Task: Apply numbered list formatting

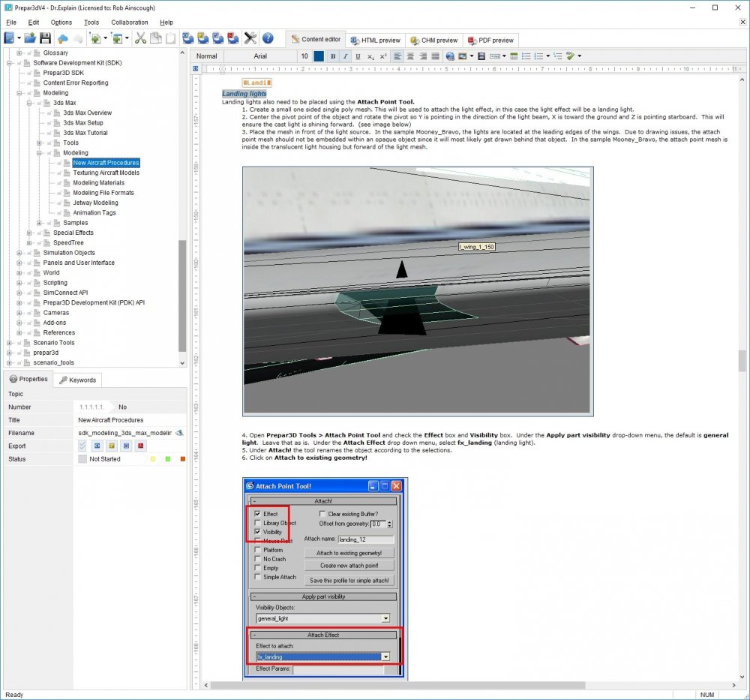Action: 538,56
